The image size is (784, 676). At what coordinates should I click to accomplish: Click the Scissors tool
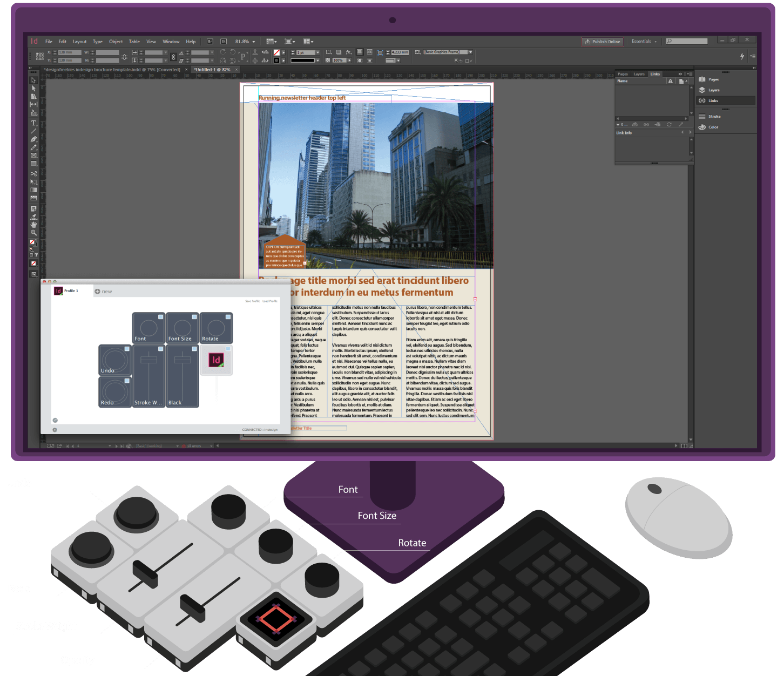click(33, 174)
